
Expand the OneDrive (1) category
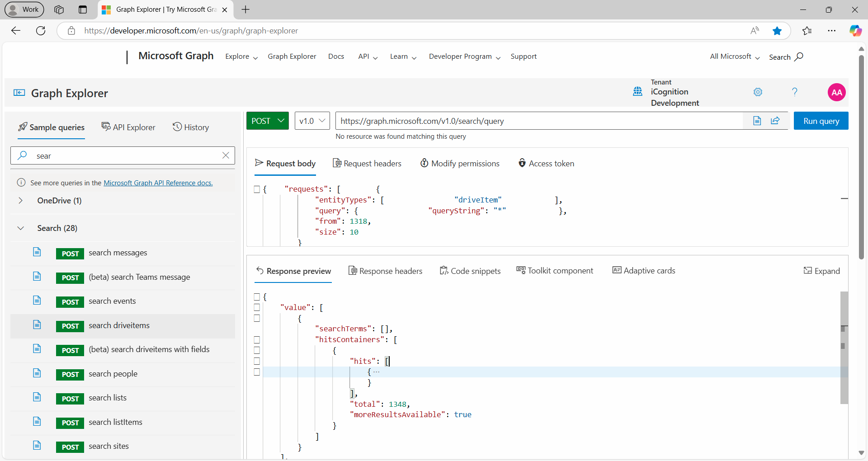(20, 200)
